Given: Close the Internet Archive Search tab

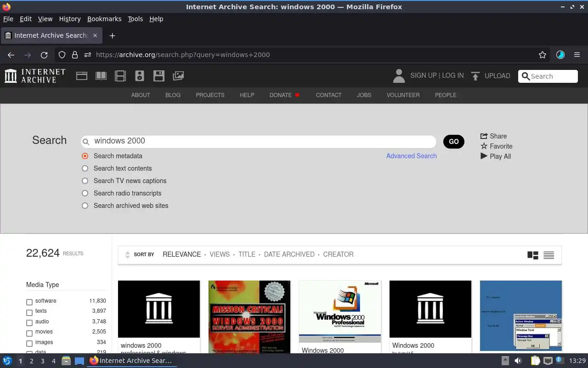Looking at the screenshot, I should (95, 35).
